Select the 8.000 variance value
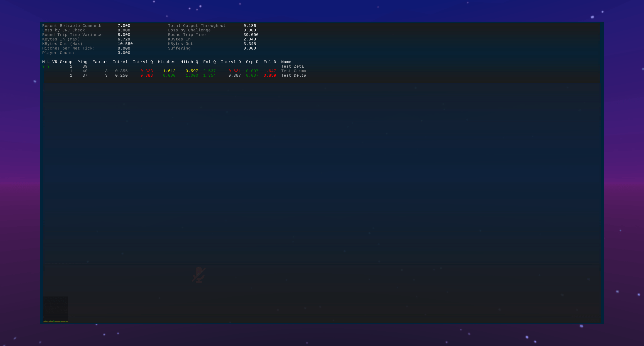The height and width of the screenshot is (346, 644). pyautogui.click(x=124, y=35)
